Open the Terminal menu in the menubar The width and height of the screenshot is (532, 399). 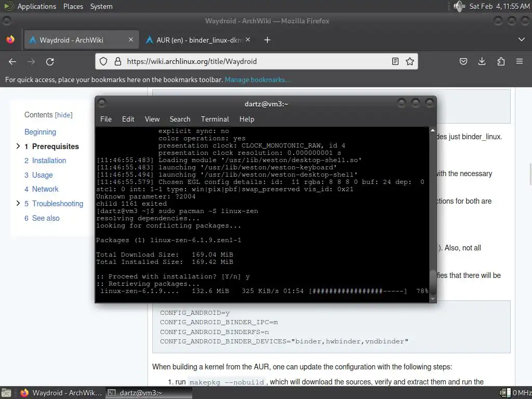point(215,119)
